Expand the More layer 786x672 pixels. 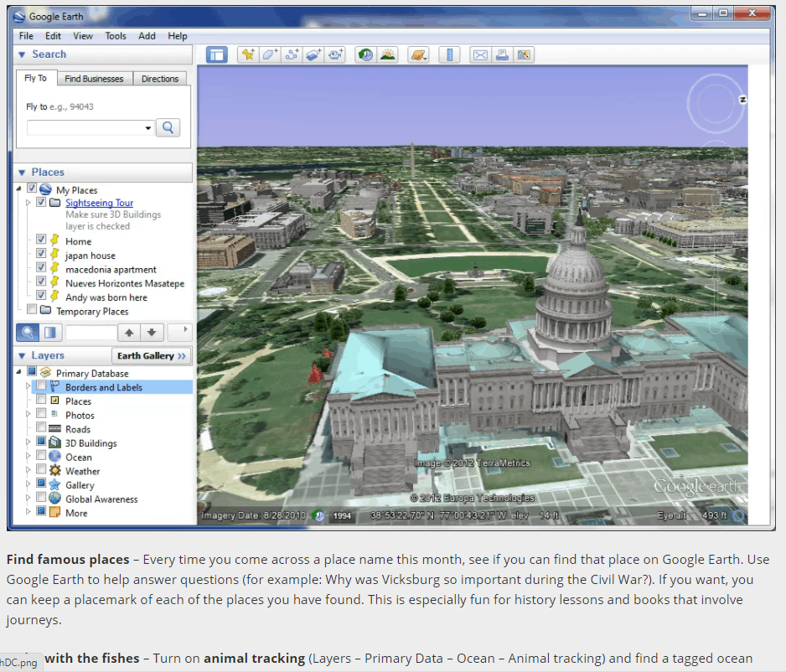(28, 512)
